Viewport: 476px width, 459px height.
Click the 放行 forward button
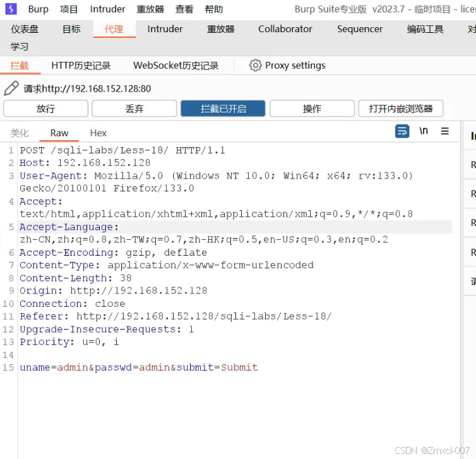pos(46,109)
